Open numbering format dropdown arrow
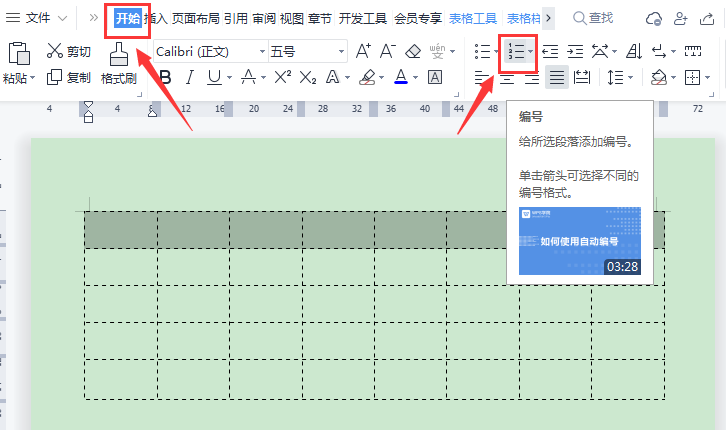Viewport: 726px width, 430px height. point(531,51)
